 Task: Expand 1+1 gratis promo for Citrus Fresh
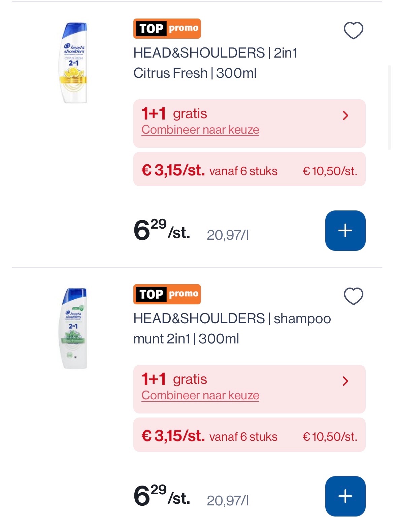coord(345,116)
